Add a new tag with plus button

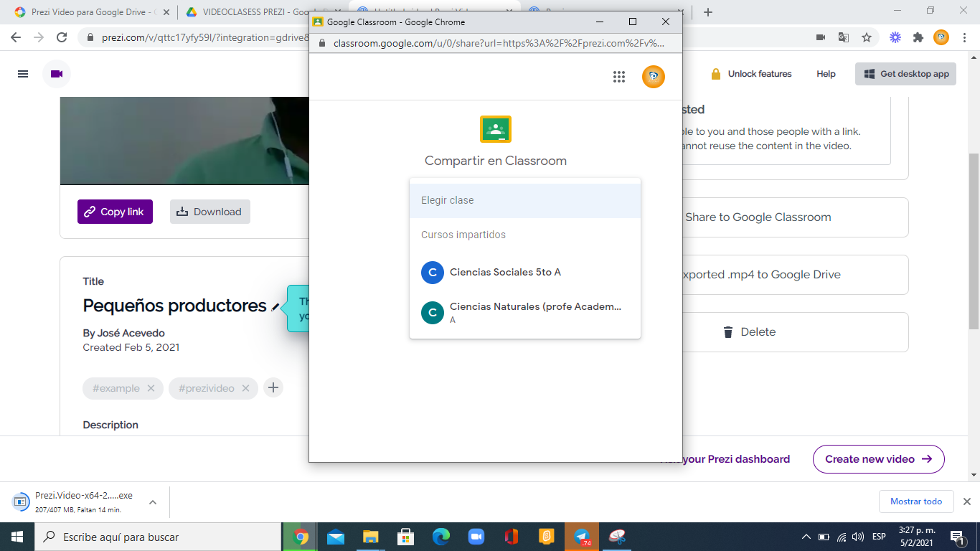tap(273, 388)
